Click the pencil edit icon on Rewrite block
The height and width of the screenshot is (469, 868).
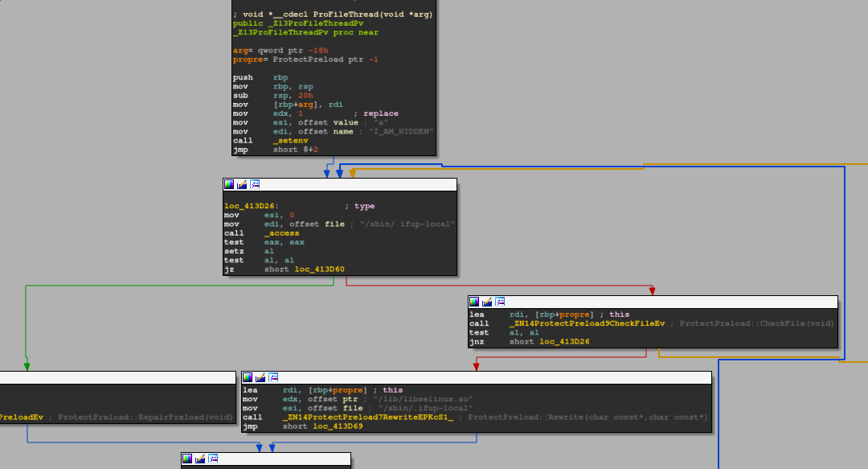click(260, 377)
